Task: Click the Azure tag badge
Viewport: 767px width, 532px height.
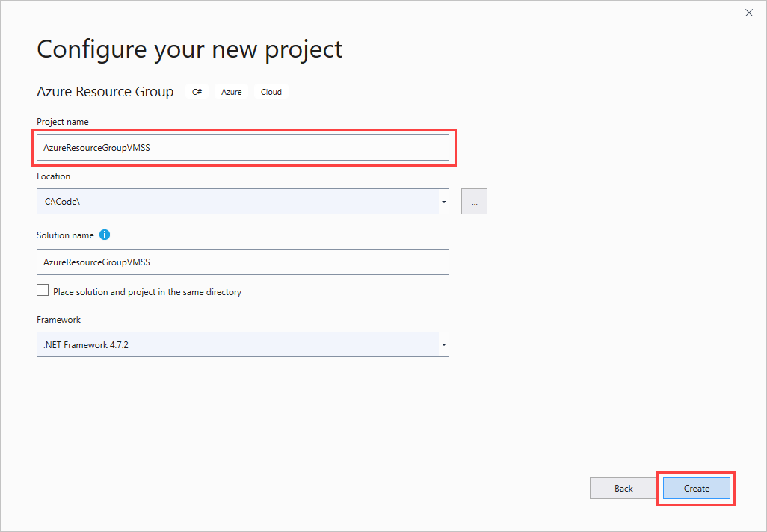Action: [x=232, y=92]
